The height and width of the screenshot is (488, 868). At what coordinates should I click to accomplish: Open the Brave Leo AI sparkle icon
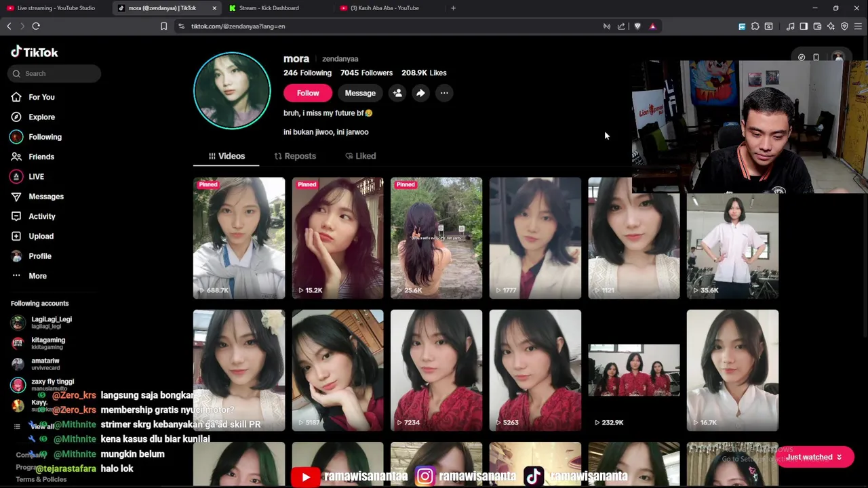tap(831, 26)
